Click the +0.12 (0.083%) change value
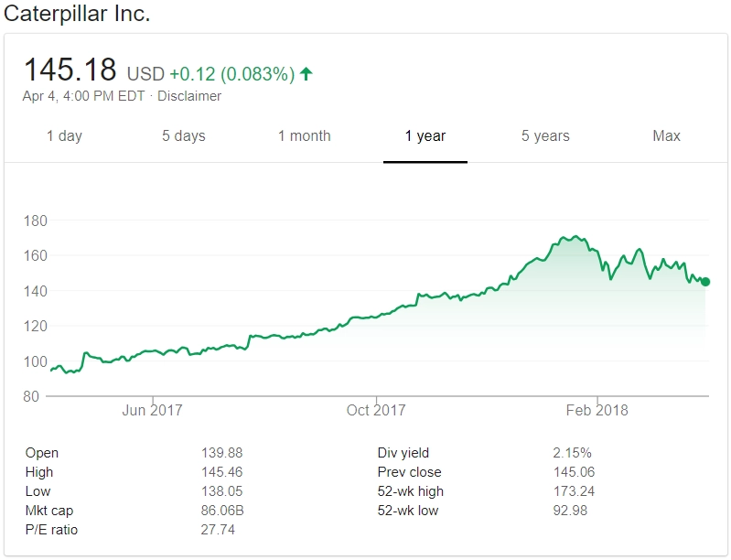Image resolution: width=731 pixels, height=560 pixels. pos(232,74)
